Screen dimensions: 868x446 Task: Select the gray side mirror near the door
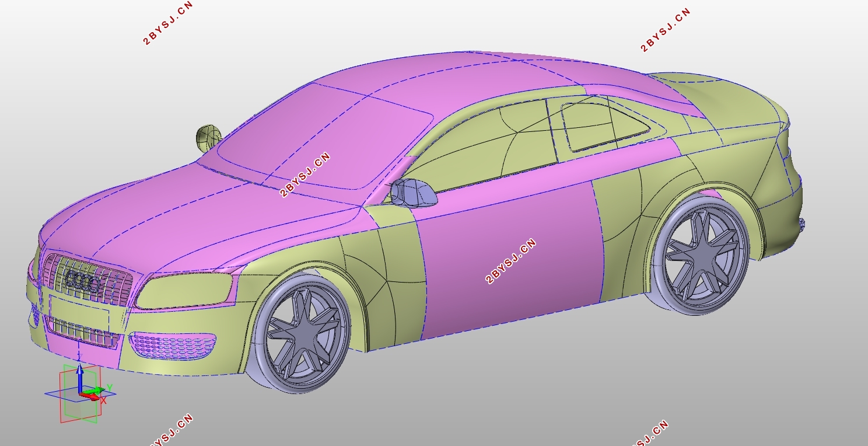(414, 193)
